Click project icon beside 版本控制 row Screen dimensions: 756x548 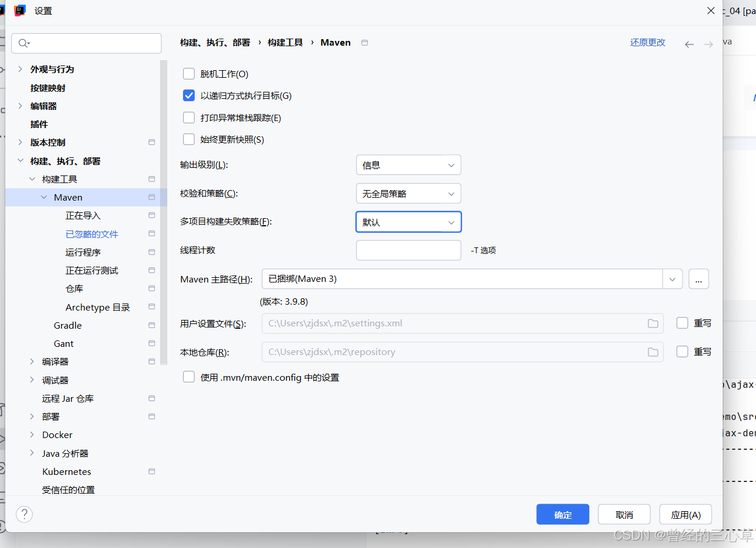click(152, 142)
